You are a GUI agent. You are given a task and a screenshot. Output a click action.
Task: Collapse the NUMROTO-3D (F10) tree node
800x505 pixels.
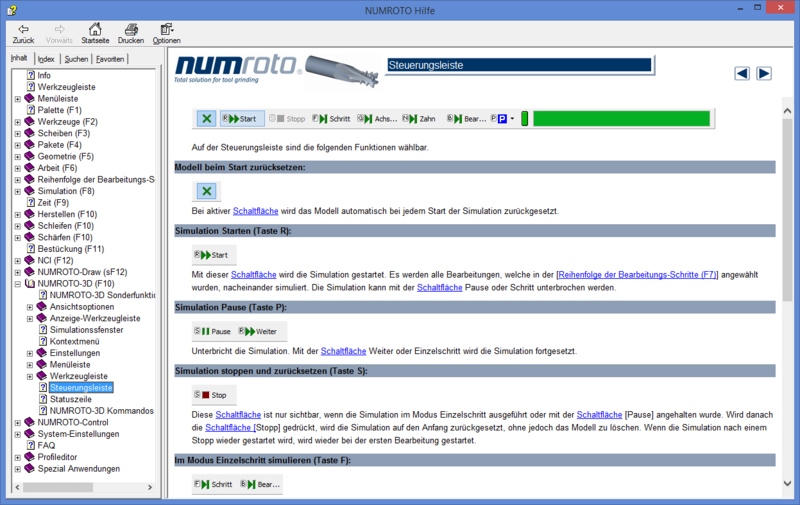pyautogui.click(x=17, y=284)
